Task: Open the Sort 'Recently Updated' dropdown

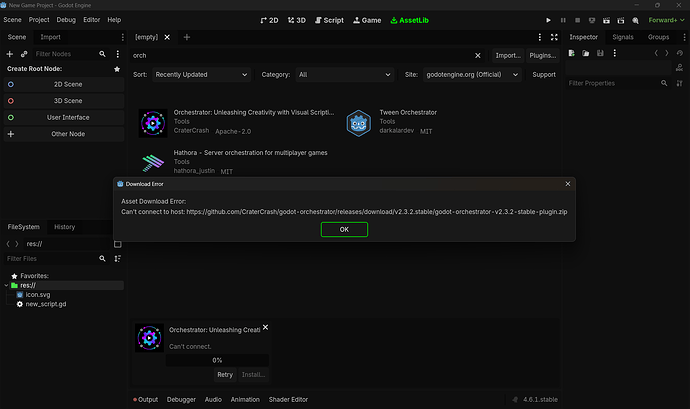Action: point(201,74)
